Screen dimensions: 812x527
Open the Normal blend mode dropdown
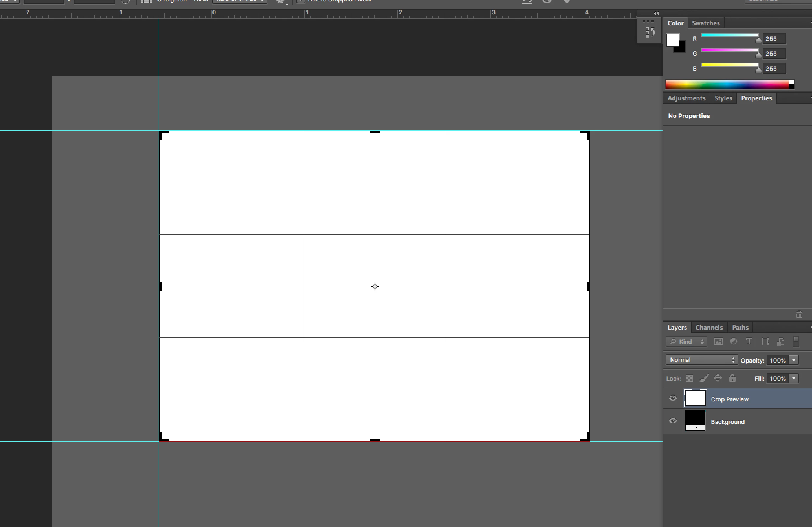pos(701,360)
